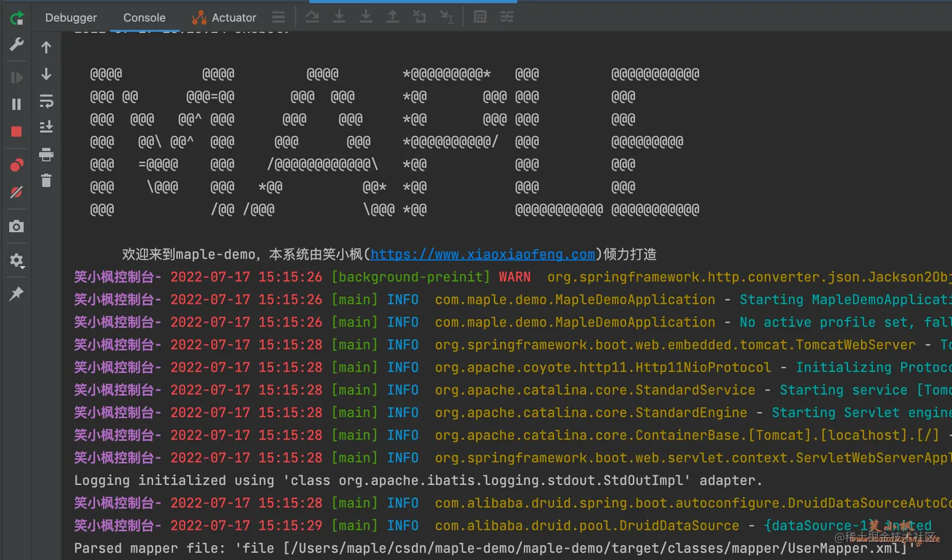This screenshot has height=560, width=952.
Task: Click the DruidDataSourceAutoConfigure log entry
Action: point(693,503)
